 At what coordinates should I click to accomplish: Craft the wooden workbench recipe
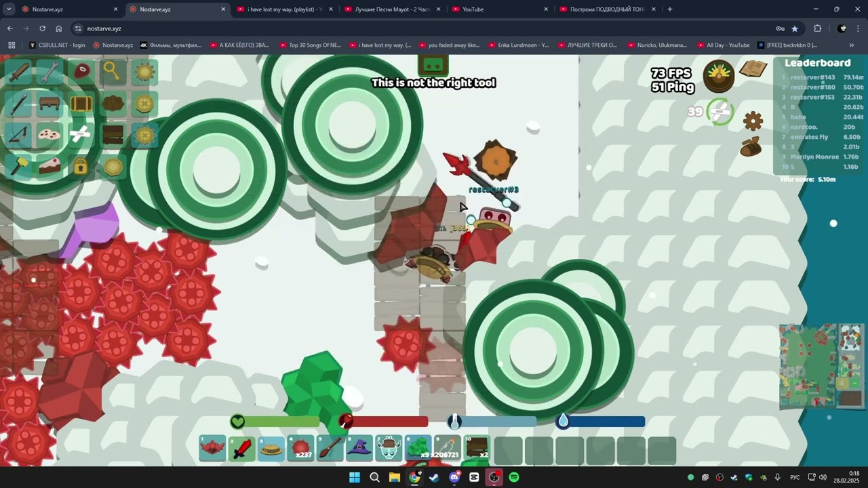tap(50, 104)
